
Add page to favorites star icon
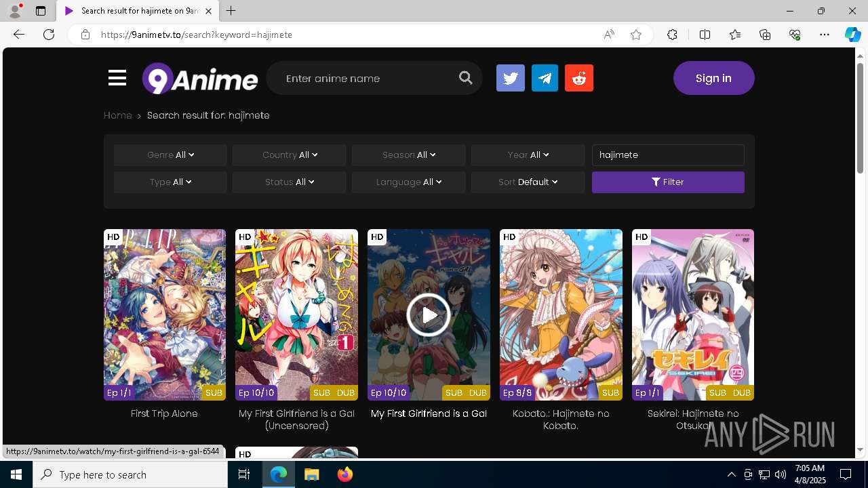tap(636, 35)
